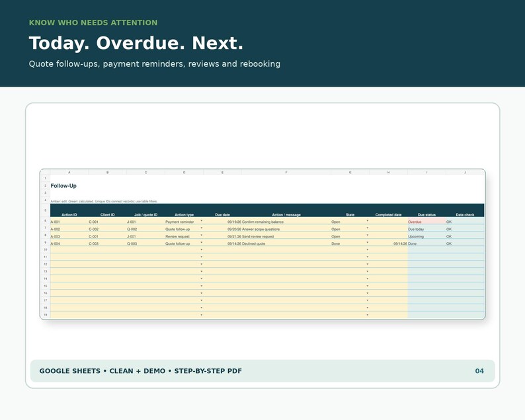Screen dimensions: 525x420
Task: Select spreadsheet column A header
Action: [x=69, y=172]
